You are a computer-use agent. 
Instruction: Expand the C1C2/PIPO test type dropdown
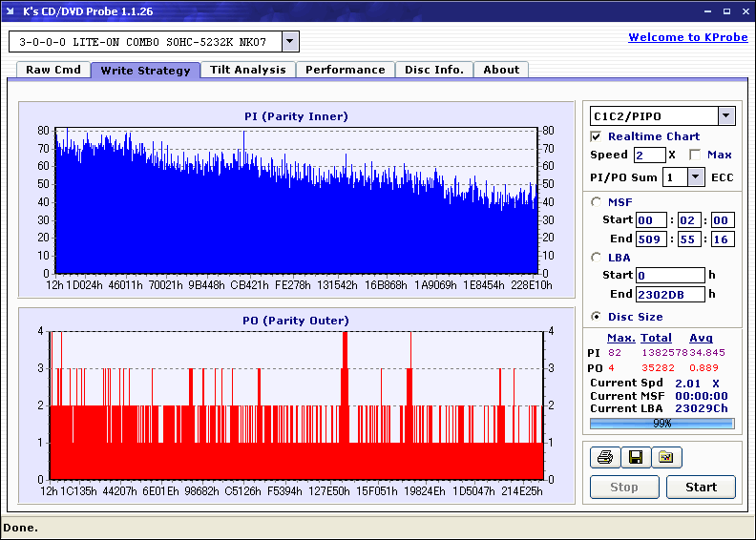coord(726,115)
